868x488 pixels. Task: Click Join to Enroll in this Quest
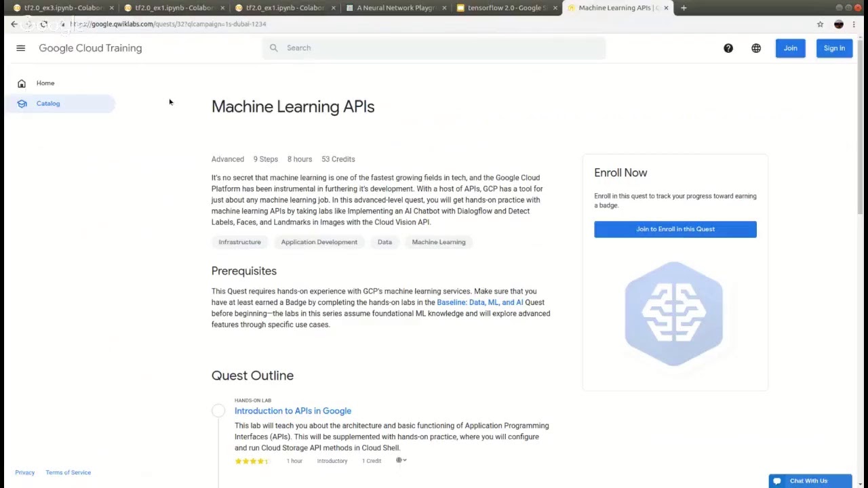(675, 229)
